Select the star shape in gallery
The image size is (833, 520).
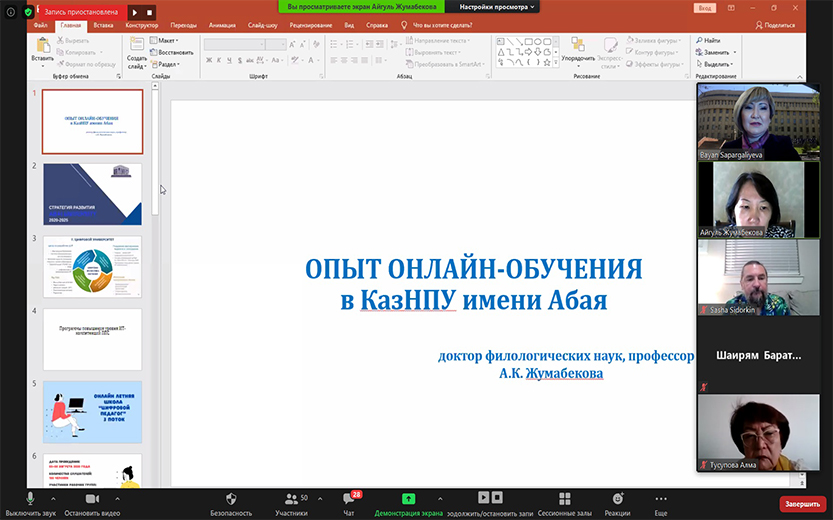pos(547,62)
